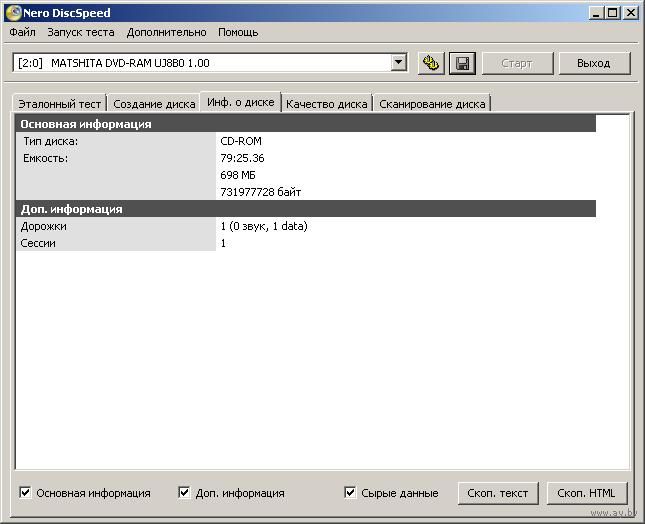645x524 pixels.
Task: Click the Тип диска label
Action: 50,141
